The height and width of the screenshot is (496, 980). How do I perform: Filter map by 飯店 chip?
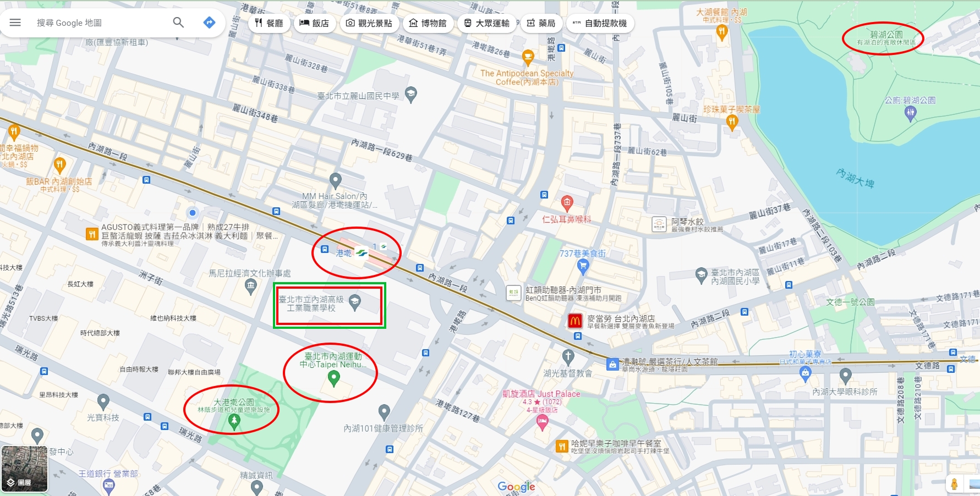coord(314,23)
